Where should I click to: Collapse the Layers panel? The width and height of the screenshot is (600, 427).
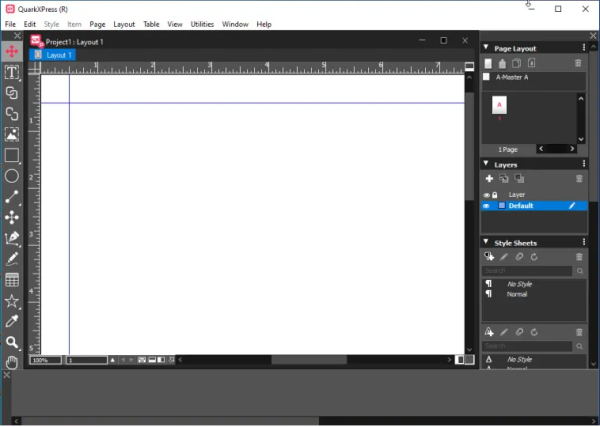[x=486, y=164]
